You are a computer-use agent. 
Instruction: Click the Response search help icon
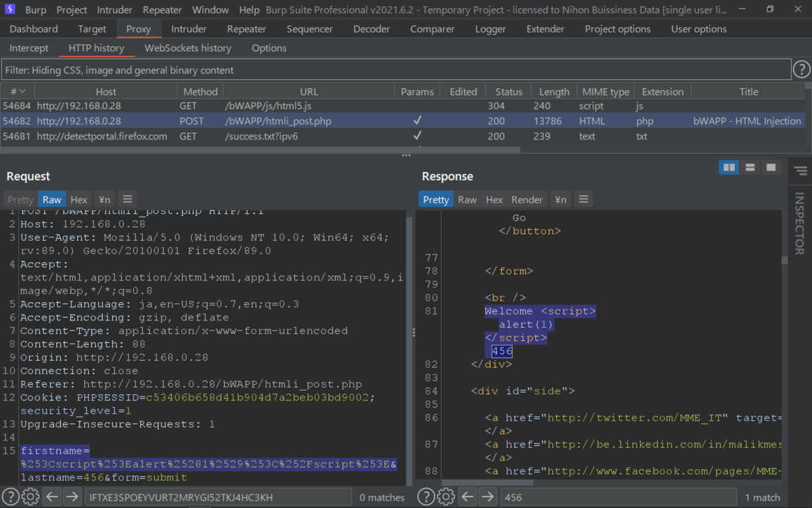click(x=426, y=497)
